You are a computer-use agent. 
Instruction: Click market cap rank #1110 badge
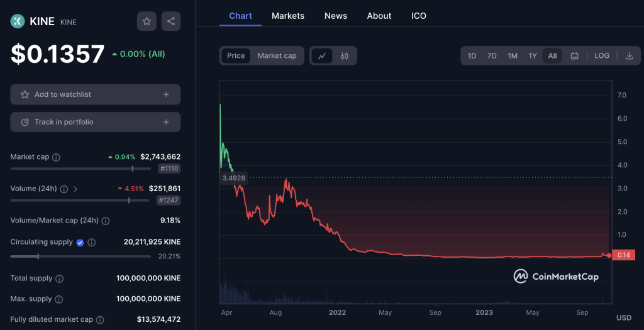169,168
